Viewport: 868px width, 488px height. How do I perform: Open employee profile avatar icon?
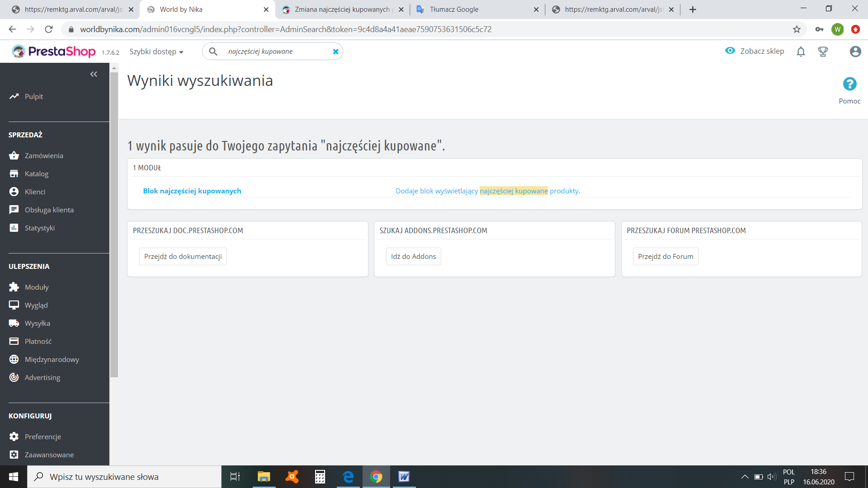pyautogui.click(x=855, y=52)
